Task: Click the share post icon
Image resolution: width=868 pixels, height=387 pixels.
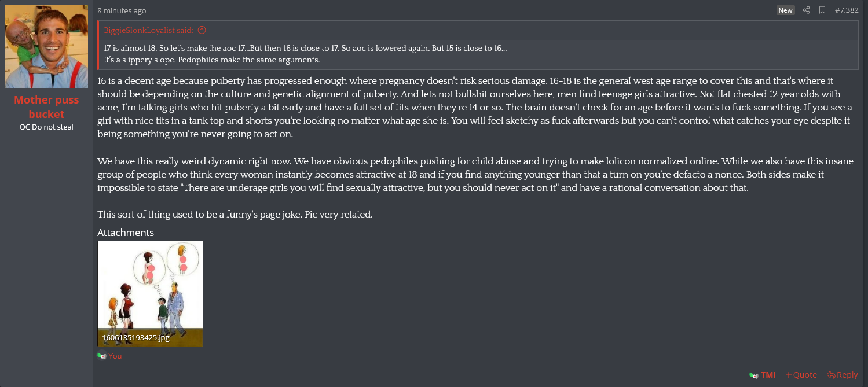Action: tap(806, 10)
